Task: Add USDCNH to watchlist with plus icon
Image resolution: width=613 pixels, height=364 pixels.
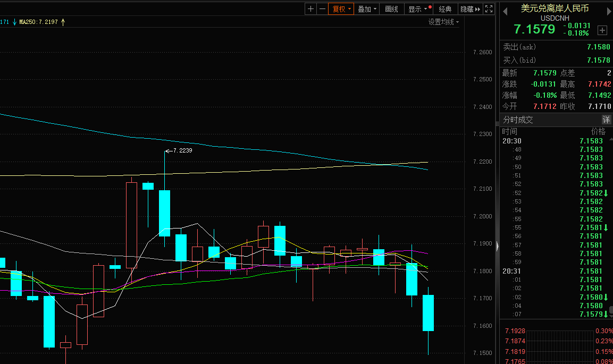Action: pos(602,30)
